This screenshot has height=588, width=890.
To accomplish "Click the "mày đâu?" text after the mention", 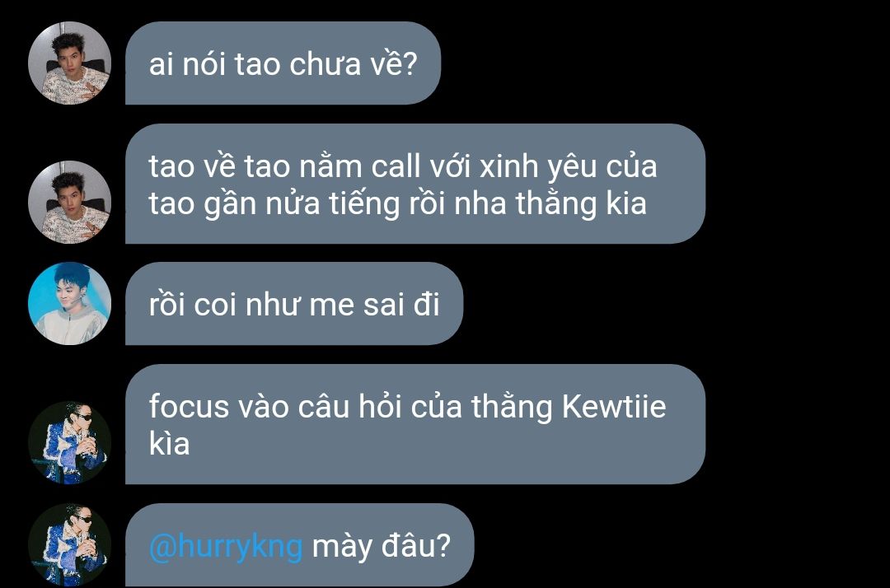I will [x=381, y=546].
